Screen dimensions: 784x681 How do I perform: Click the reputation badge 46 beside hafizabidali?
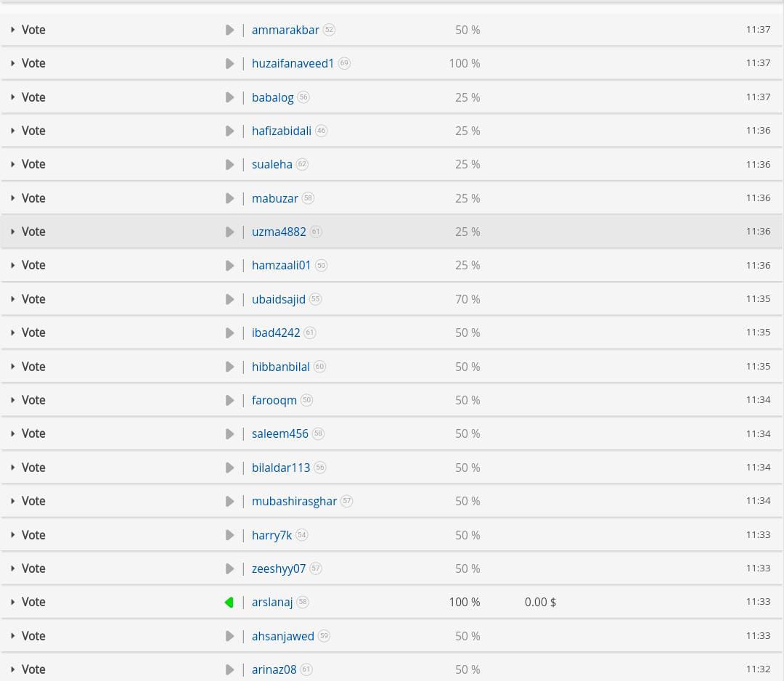[x=321, y=131]
